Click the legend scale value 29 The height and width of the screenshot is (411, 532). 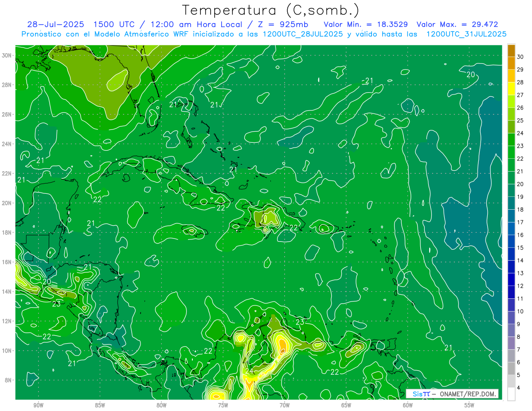(520, 70)
